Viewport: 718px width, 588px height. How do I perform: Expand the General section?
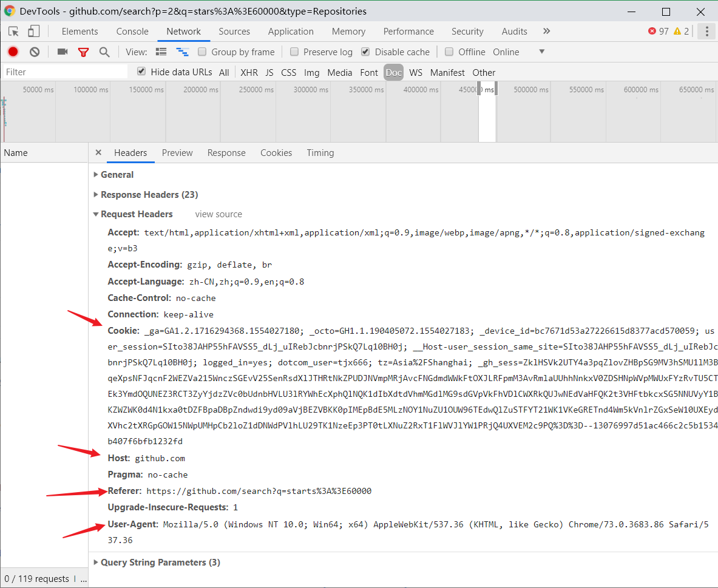pos(113,175)
